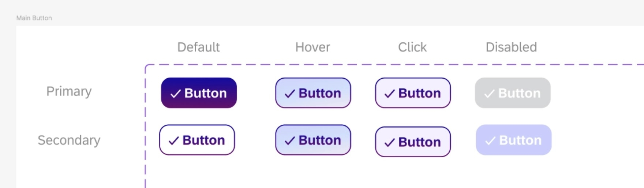644x188 pixels.
Task: Select the "Hover" column heading text
Action: pyautogui.click(x=312, y=47)
